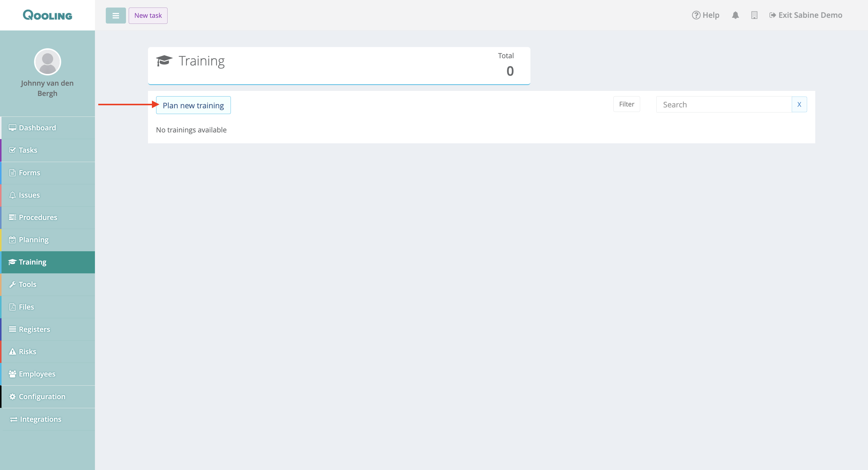Go to Tasks in sidebar
Image resolution: width=868 pixels, height=470 pixels.
pos(28,150)
